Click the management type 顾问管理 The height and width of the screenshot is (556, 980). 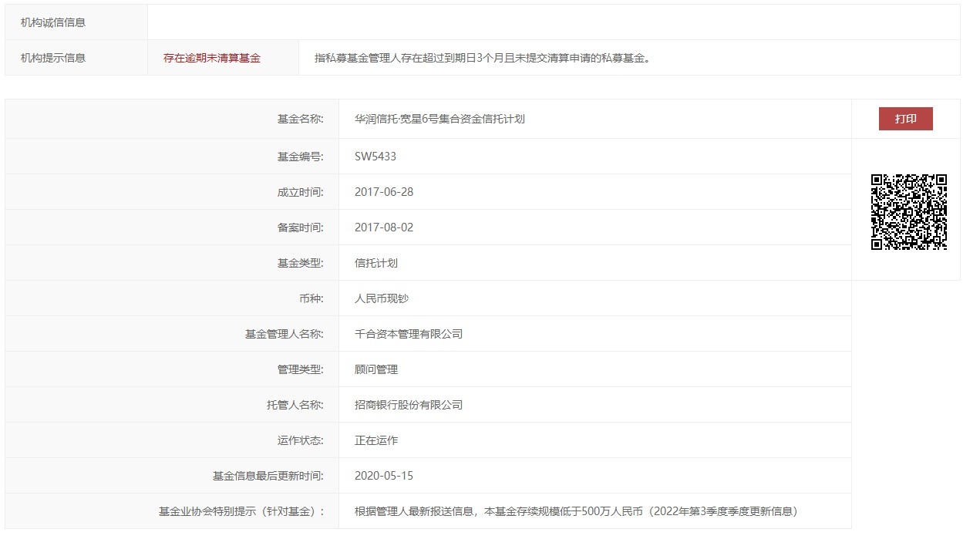[375, 369]
